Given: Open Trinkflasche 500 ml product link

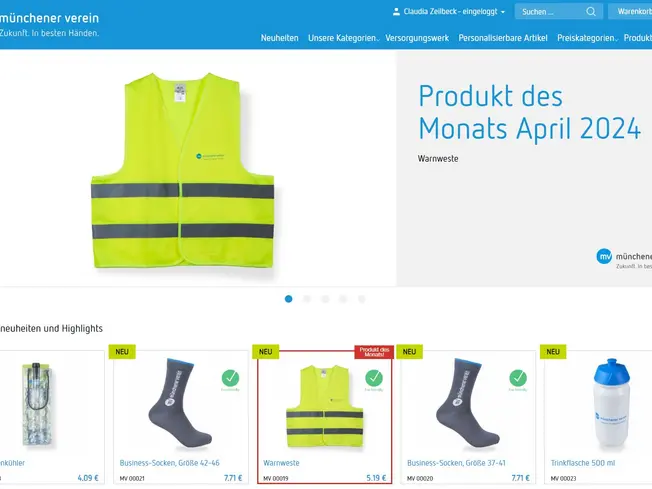Looking at the screenshot, I should [583, 463].
